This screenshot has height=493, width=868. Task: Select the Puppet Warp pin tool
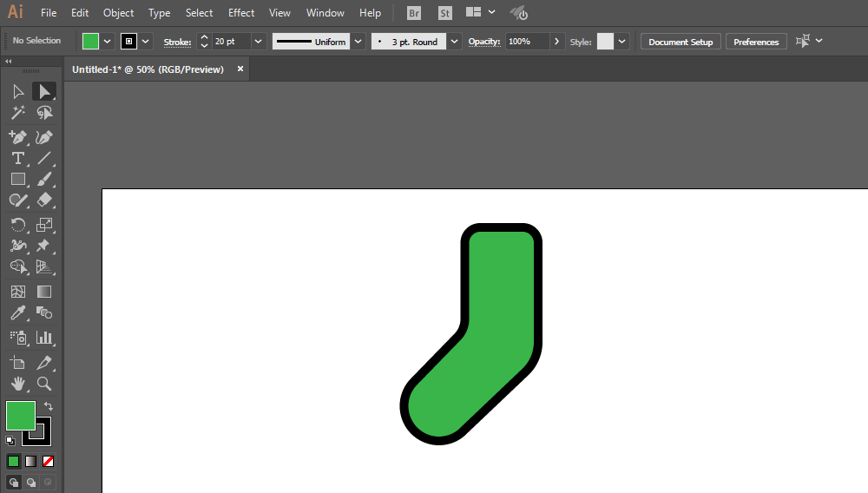[x=43, y=246]
